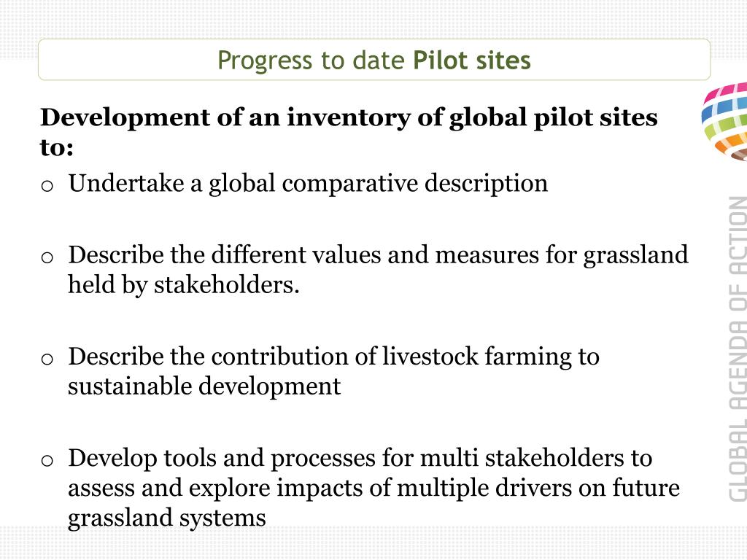Screen dimensions: 747x560
Task: Click the first hollow bullet marker
Action: pyautogui.click(x=47, y=186)
